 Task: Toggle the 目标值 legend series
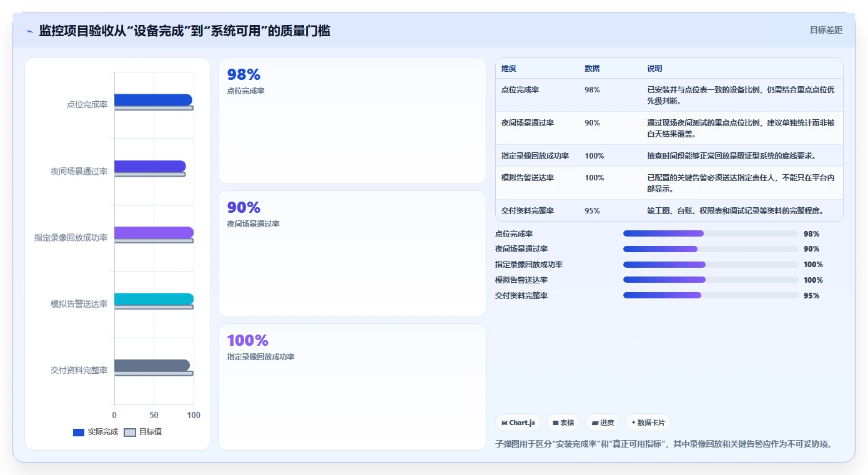click(x=143, y=432)
